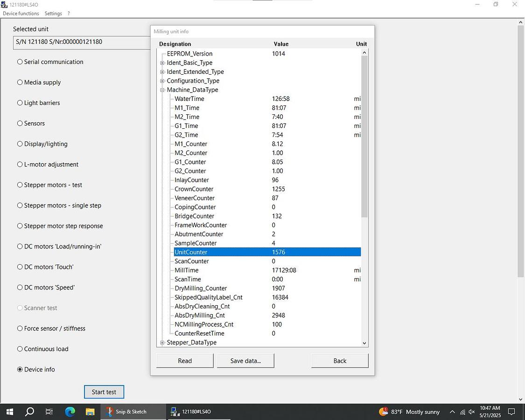This screenshot has height=420, width=525.
Task: Select the Serial communication radio button
Action: click(x=20, y=62)
